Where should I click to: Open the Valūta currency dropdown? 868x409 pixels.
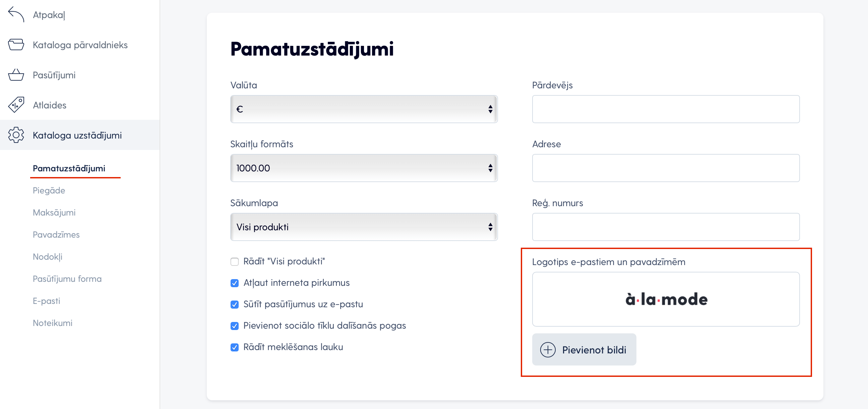[x=364, y=109]
